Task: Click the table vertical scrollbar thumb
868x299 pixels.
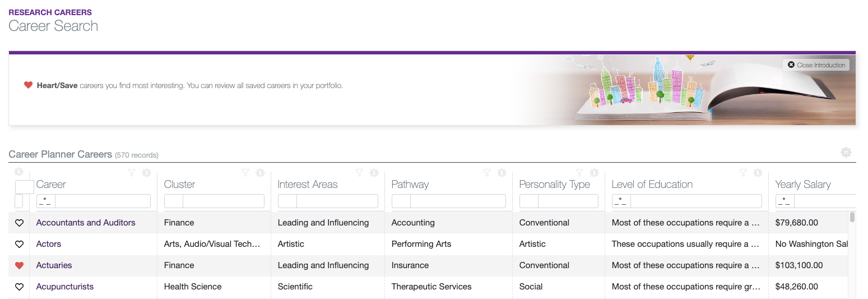Action: tap(852, 217)
